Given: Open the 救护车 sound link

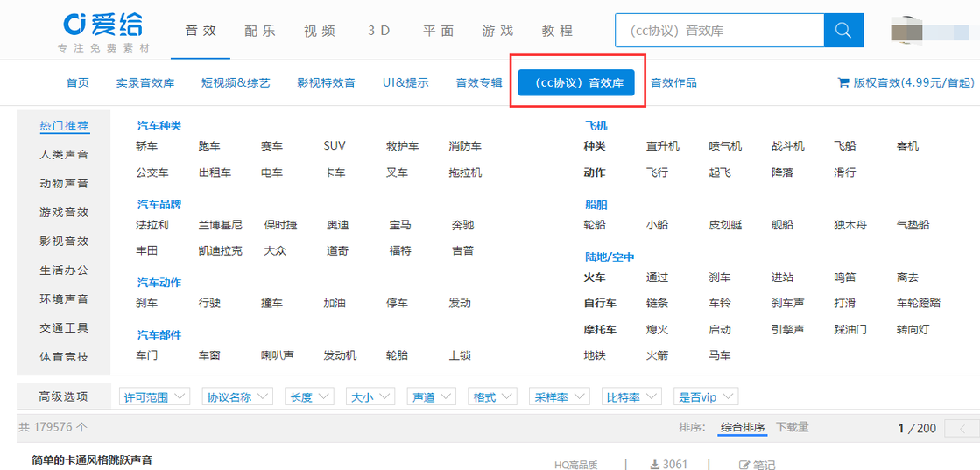Looking at the screenshot, I should [x=403, y=146].
